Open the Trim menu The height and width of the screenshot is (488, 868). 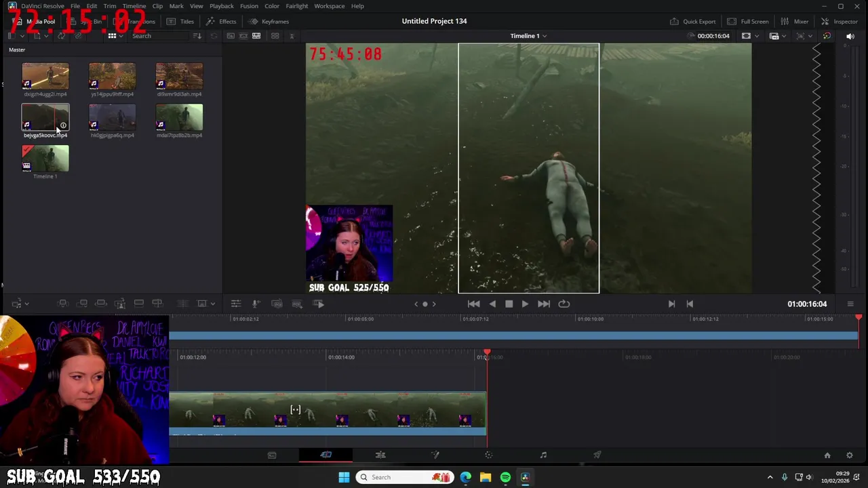(x=110, y=6)
